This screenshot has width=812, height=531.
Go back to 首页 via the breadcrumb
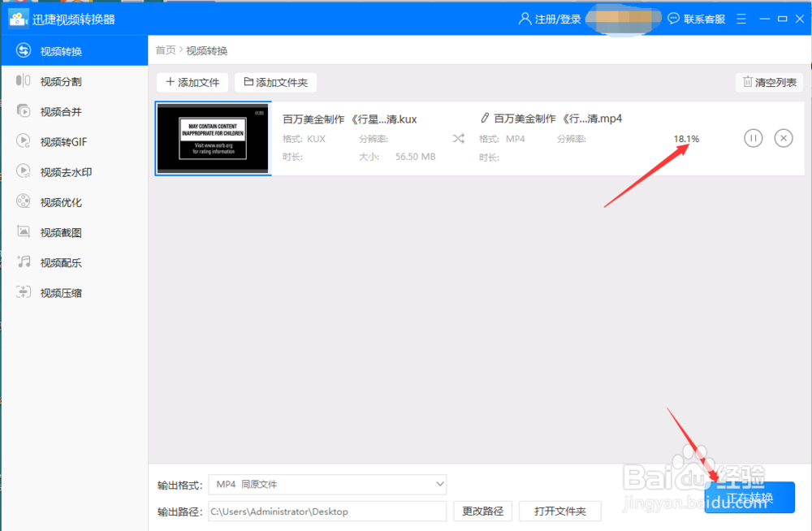point(165,50)
